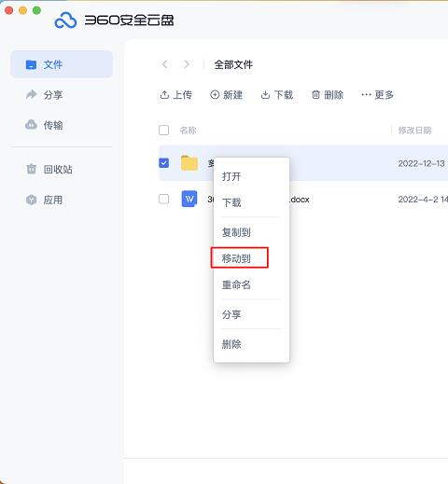Click the yellow folder icon
Image resolution: width=448 pixels, height=484 pixels.
[189, 163]
